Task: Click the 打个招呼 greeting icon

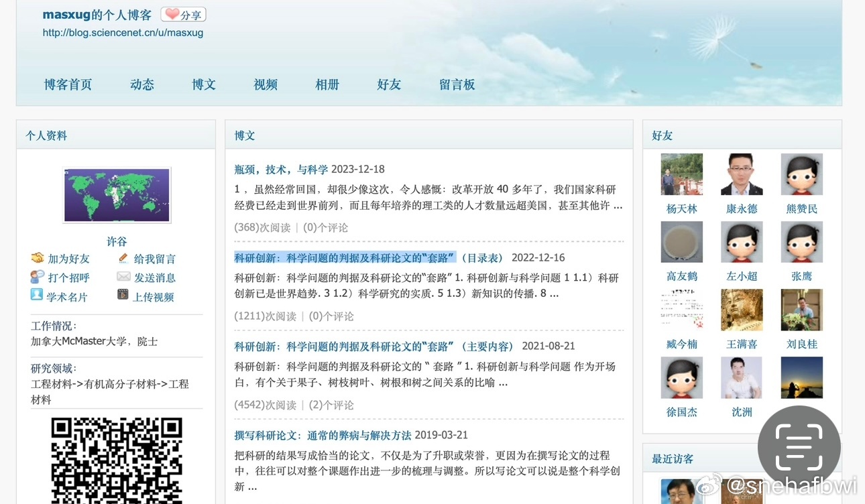Action: (x=38, y=276)
